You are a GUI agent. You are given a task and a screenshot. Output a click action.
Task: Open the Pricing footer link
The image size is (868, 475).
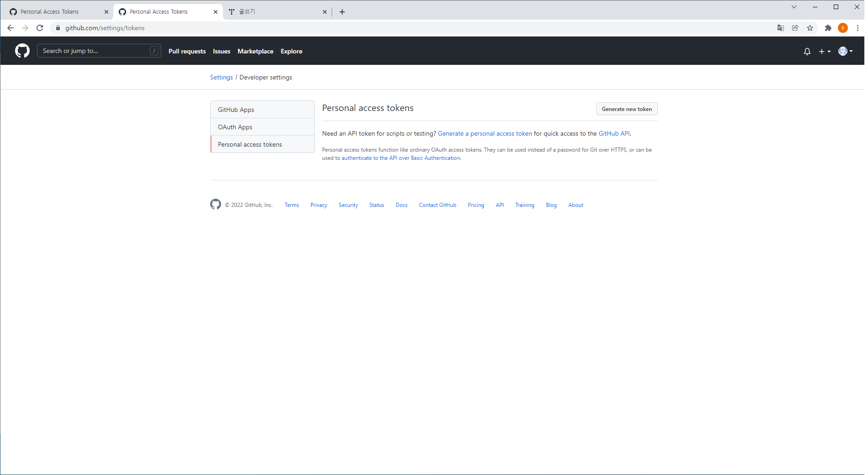(476, 205)
